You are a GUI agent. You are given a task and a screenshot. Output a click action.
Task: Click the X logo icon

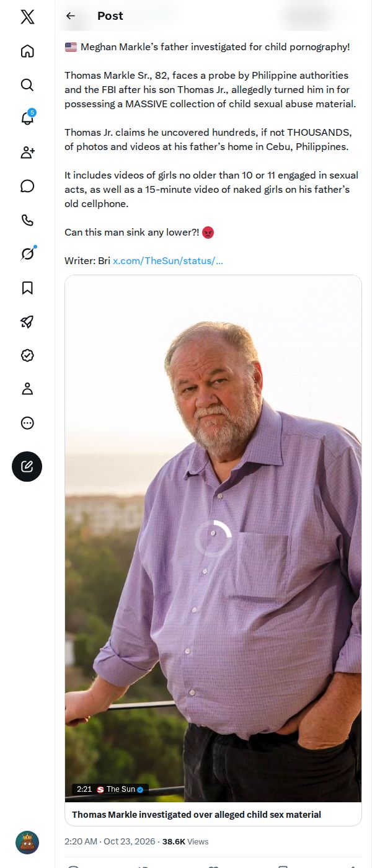tap(27, 17)
